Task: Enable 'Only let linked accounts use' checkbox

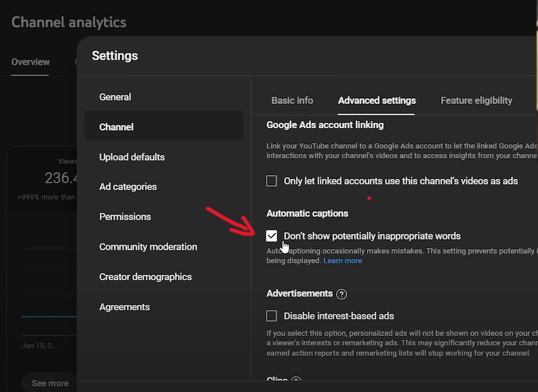Action: [x=272, y=182]
